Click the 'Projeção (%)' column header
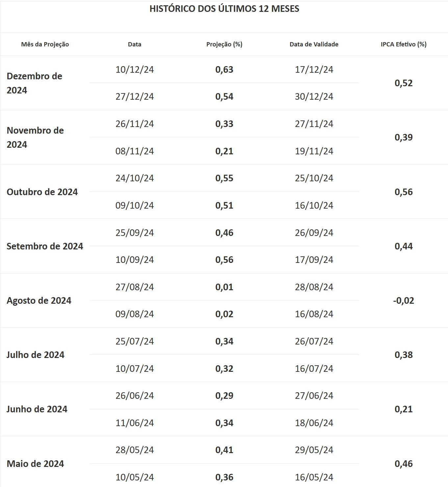The width and height of the screenshot is (448, 487). coord(224,44)
